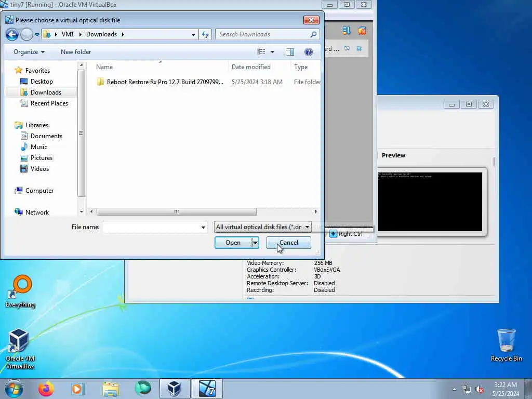Open the Organize menu
The width and height of the screenshot is (532, 399).
[29, 52]
